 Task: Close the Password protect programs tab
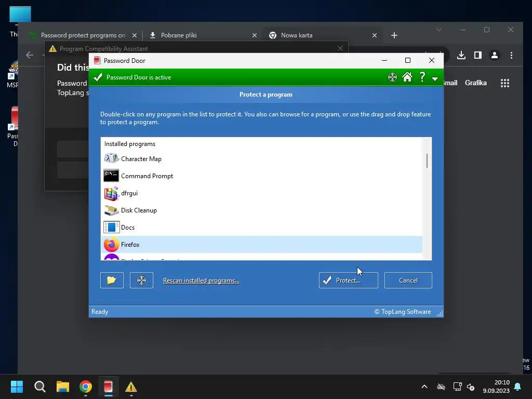(x=135, y=35)
